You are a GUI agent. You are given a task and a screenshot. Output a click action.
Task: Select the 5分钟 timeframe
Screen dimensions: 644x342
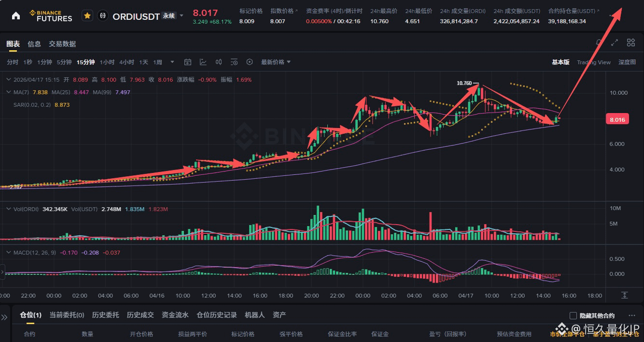[x=64, y=62]
